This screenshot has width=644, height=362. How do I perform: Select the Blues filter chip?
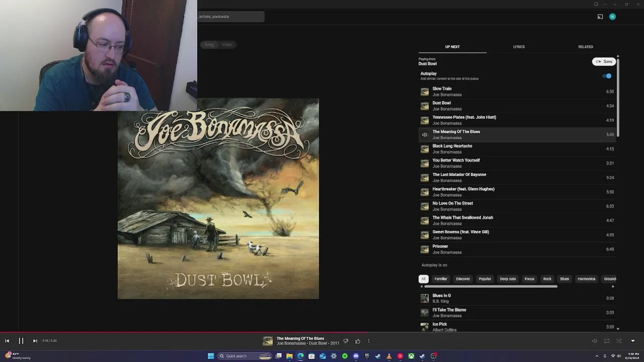(x=565, y=279)
